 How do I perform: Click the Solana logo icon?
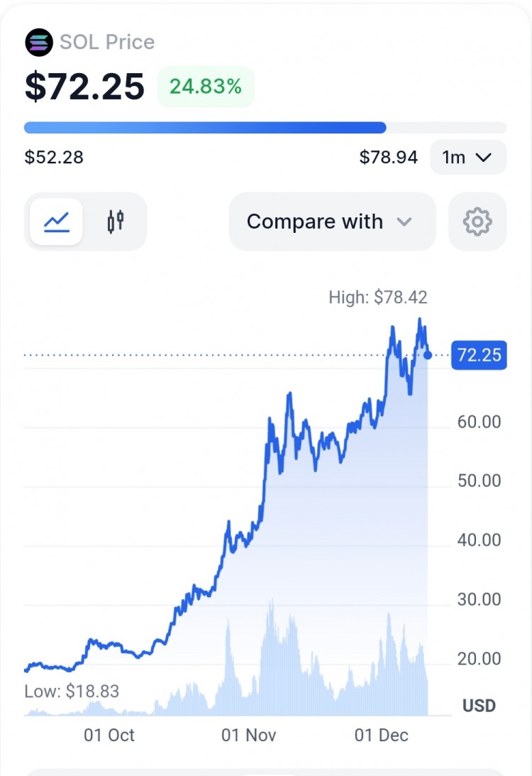39,43
